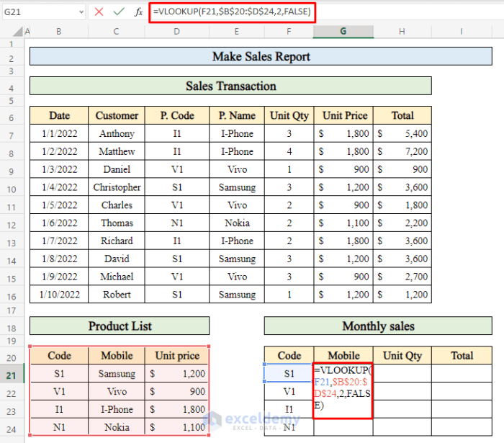This screenshot has width=504, height=443.
Task: Select column C header
Action: pos(117,32)
